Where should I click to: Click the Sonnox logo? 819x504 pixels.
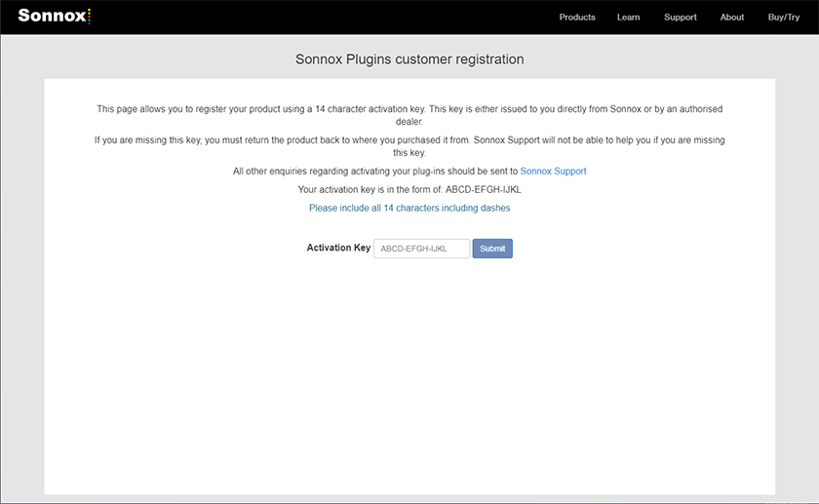tap(55, 16)
